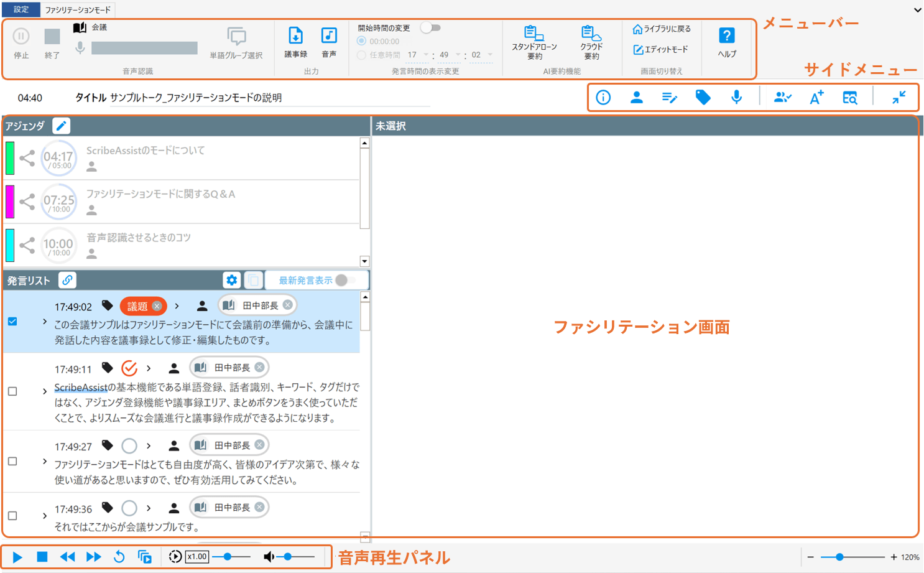Image resolution: width=924 pixels, height=573 pixels.
Task: Enable the 最新発言表示 toggle
Action: (345, 281)
